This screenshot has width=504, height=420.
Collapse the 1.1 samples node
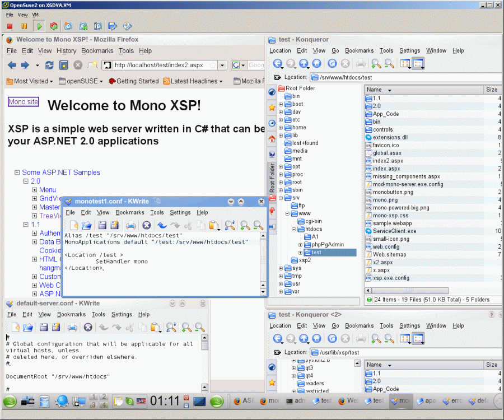coord(26,225)
